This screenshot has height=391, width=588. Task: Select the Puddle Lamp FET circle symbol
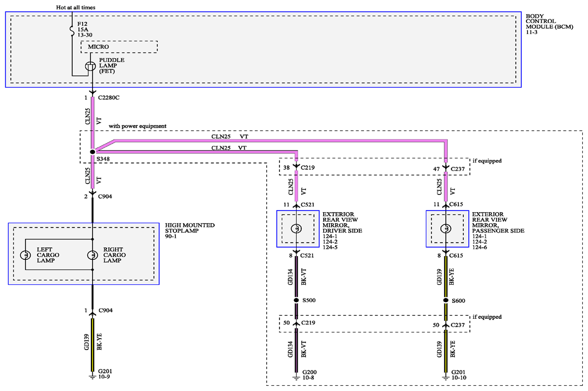click(x=90, y=66)
